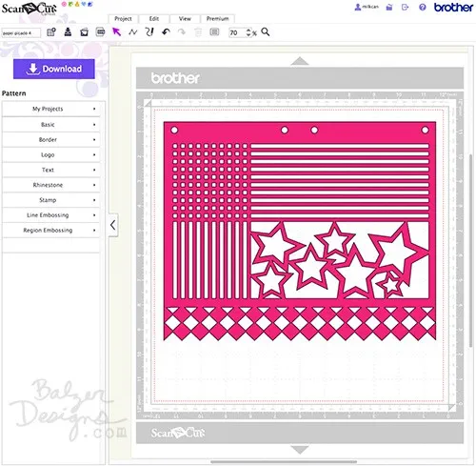
Task: Click the project name input field
Action: 21,32
